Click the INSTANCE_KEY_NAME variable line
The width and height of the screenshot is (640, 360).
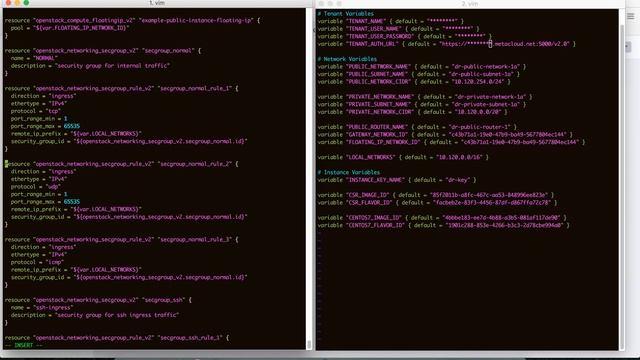(x=397, y=180)
